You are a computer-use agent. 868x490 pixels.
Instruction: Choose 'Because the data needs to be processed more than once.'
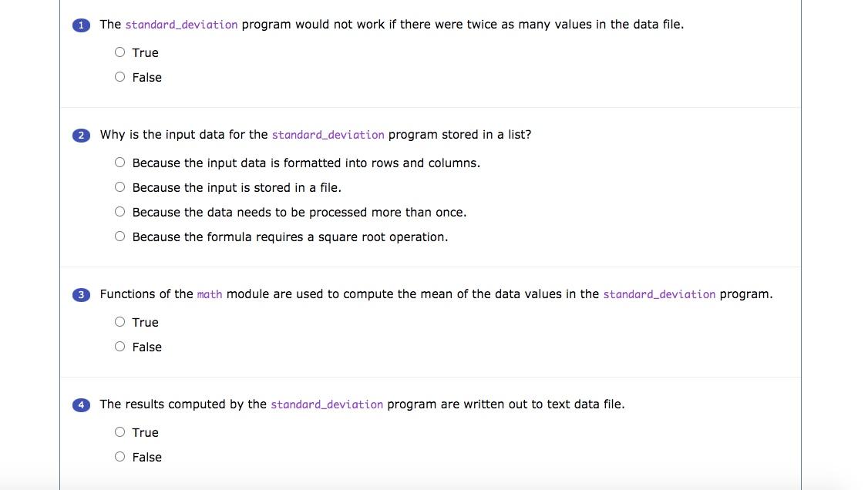(x=119, y=211)
